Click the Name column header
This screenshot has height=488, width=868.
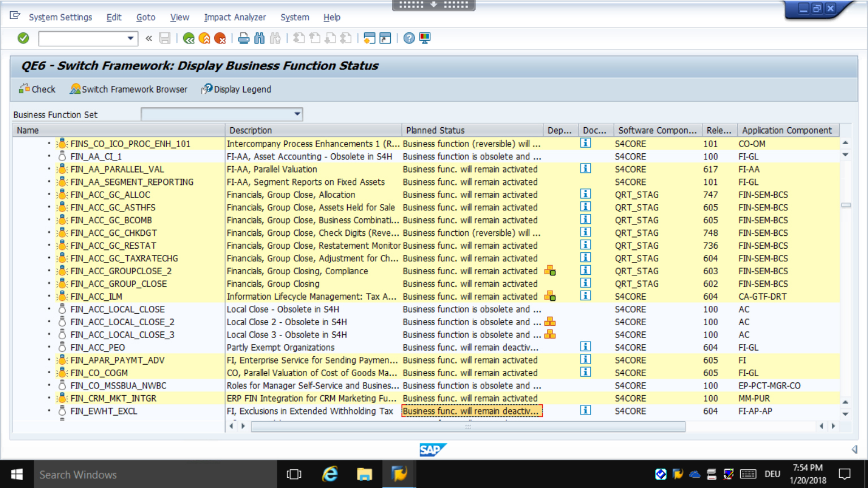pos(119,130)
